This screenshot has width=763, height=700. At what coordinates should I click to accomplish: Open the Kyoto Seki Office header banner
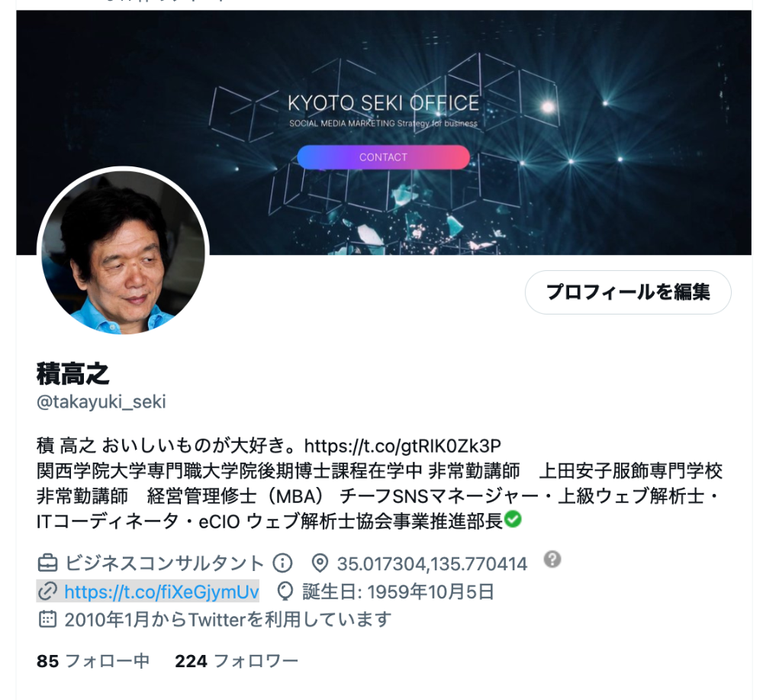(384, 132)
